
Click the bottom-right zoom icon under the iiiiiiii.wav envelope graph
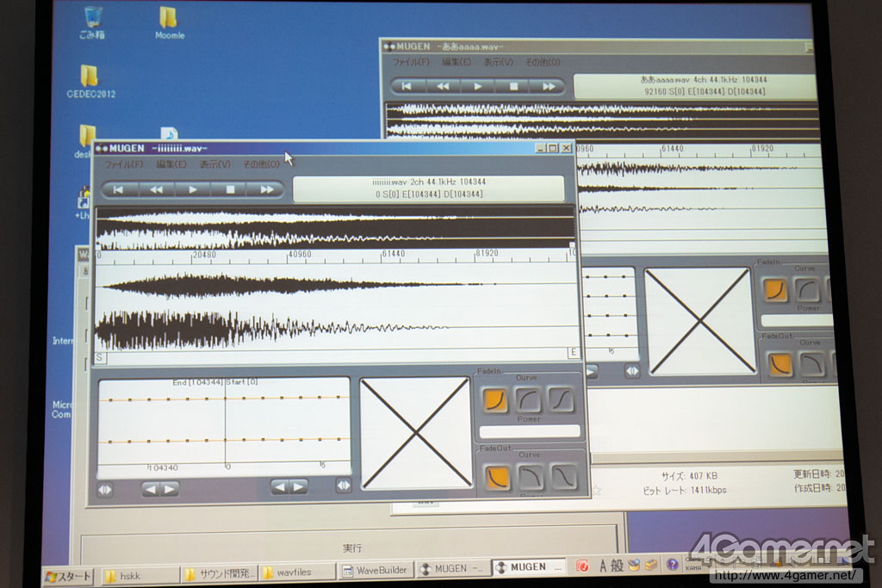coord(343,486)
